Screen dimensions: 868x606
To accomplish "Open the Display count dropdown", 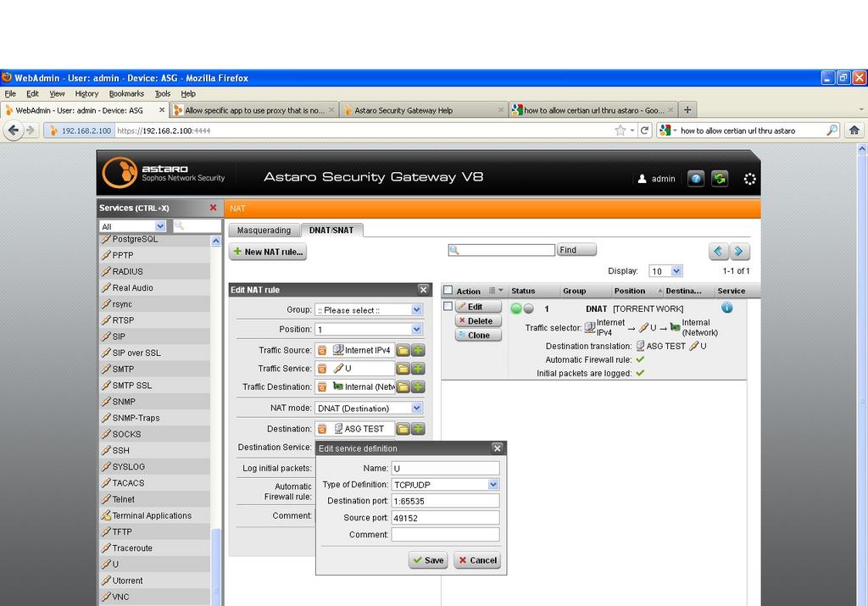I will [x=676, y=270].
